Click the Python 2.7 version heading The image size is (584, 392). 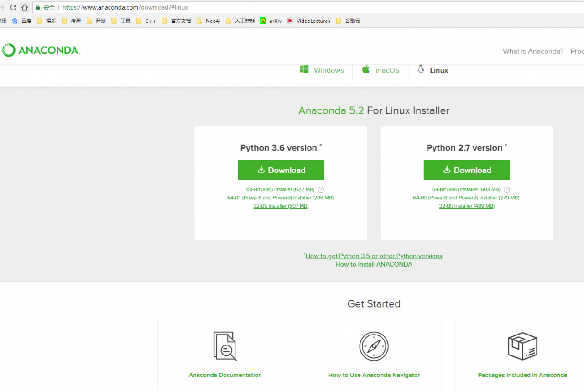tap(467, 148)
